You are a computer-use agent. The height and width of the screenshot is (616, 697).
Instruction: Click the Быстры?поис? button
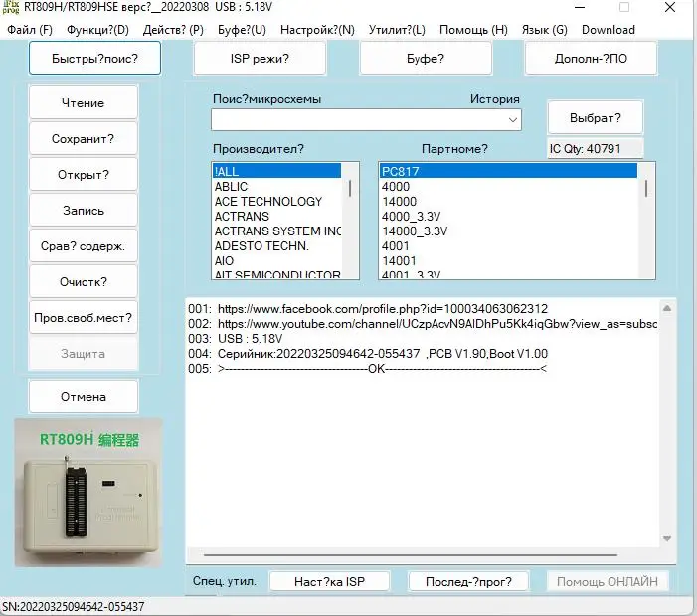tap(94, 59)
